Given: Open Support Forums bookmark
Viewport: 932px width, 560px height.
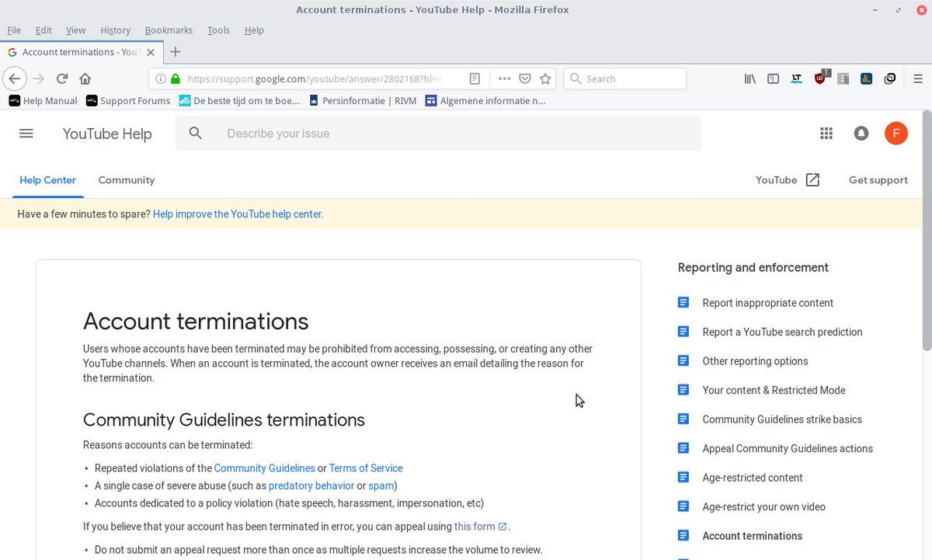Looking at the screenshot, I should [x=128, y=100].
